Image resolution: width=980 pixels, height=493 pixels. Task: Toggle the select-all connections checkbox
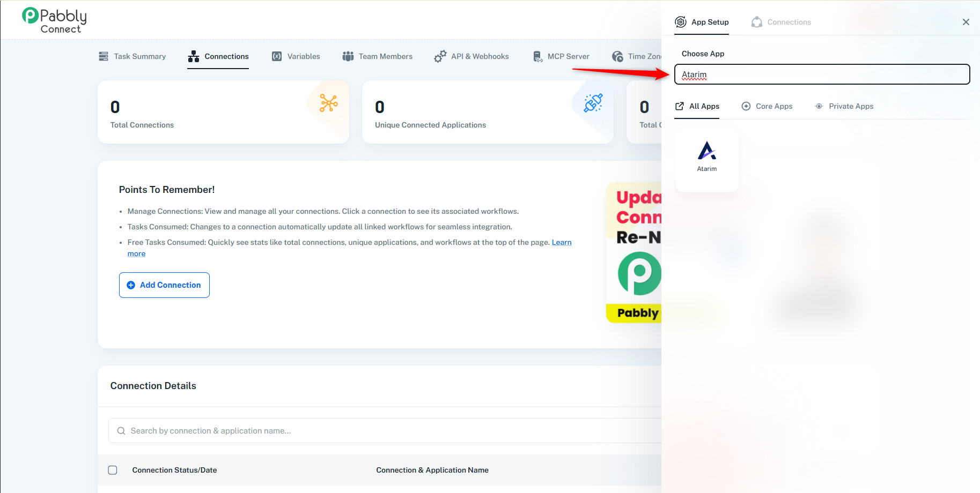(113, 470)
